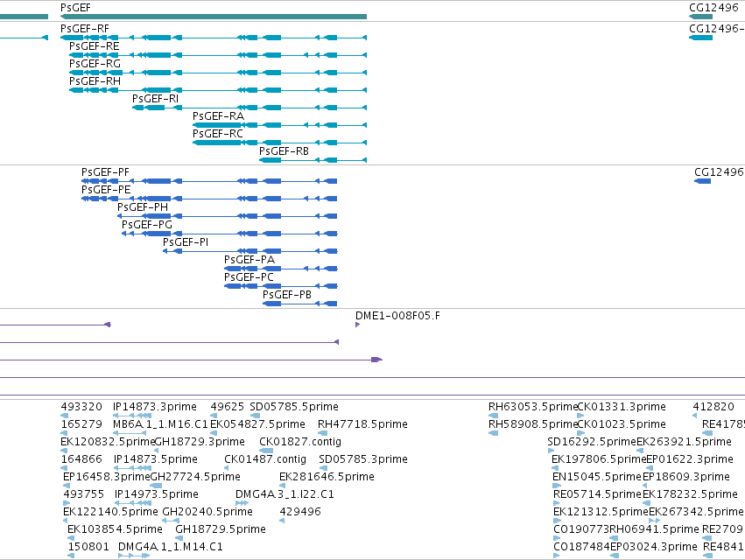Image resolution: width=745 pixels, height=560 pixels.
Task: Select the EP18609.3prime EST label
Action: [686, 476]
